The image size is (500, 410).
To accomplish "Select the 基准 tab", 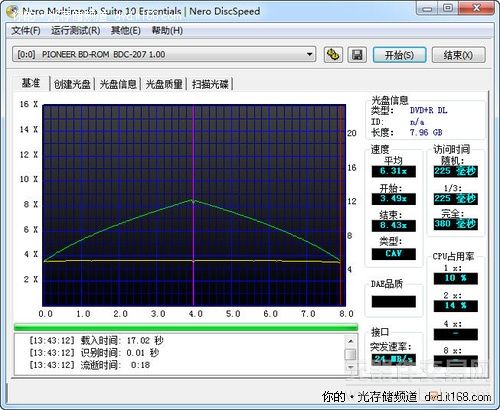I will coord(31,83).
